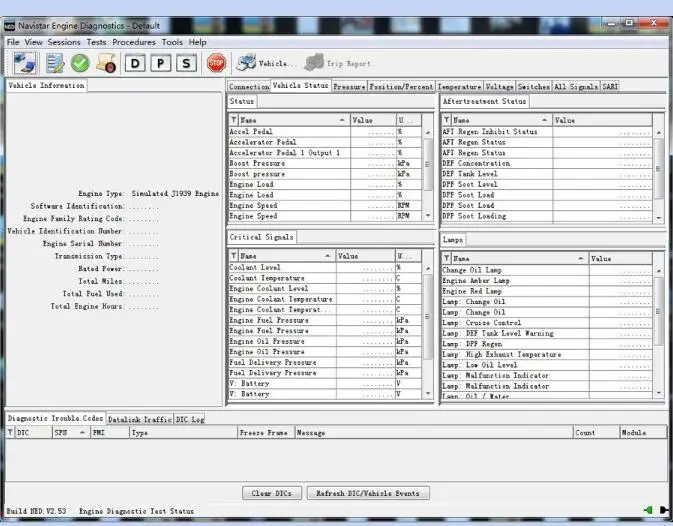Open the File menu
This screenshot has width=673, height=526.
pos(13,42)
